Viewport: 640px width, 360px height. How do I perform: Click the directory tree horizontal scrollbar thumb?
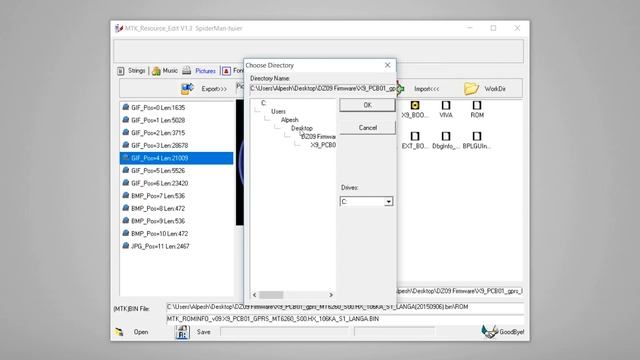pos(271,295)
